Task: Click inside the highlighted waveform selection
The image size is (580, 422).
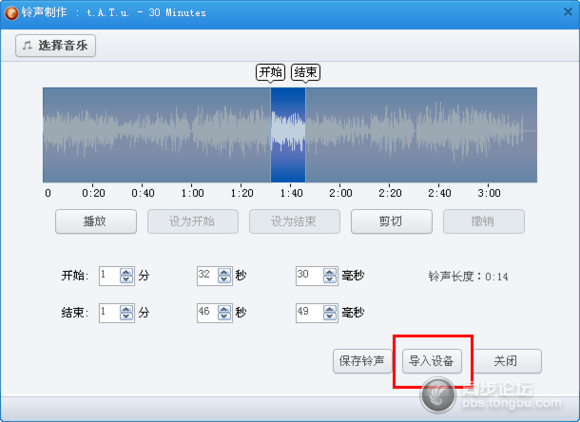Action: (288, 135)
